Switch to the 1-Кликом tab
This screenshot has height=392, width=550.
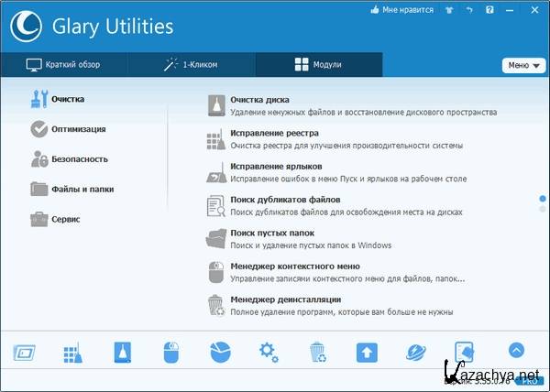pos(192,65)
